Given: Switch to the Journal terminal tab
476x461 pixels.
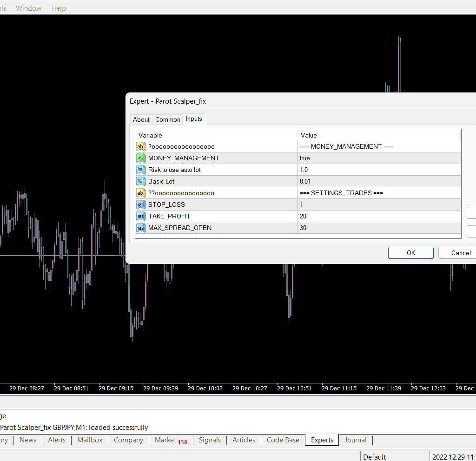Looking at the screenshot, I should (356, 440).
